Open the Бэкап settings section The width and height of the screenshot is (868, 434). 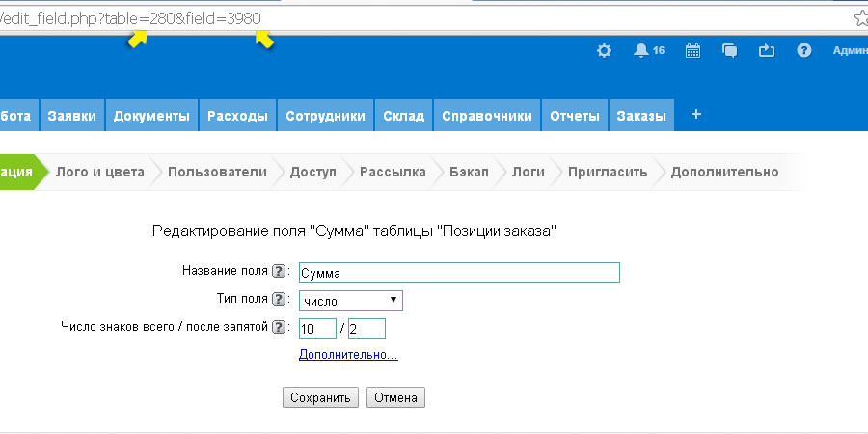(x=469, y=172)
